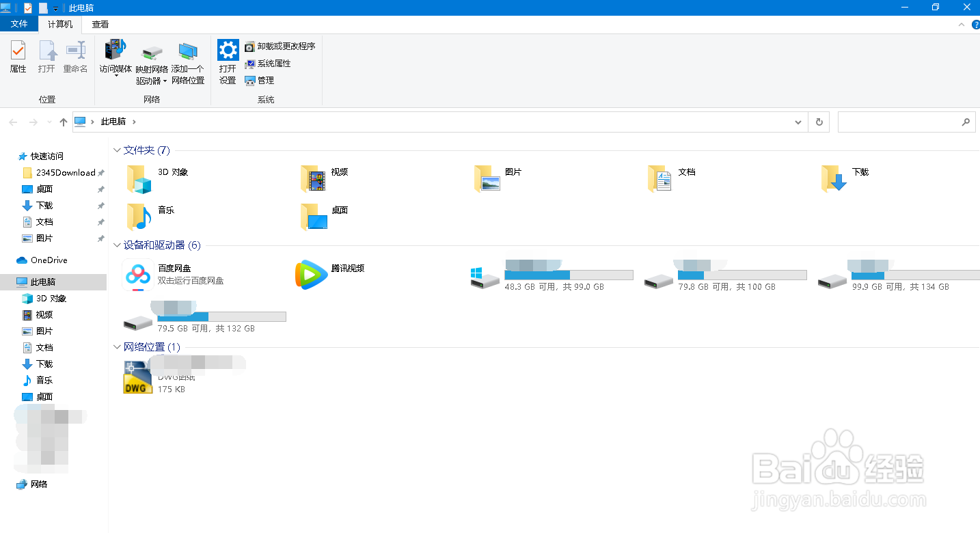This screenshot has height=533, width=980.
Task: Switch to the 计算机 ribbon tab
Action: tap(60, 25)
